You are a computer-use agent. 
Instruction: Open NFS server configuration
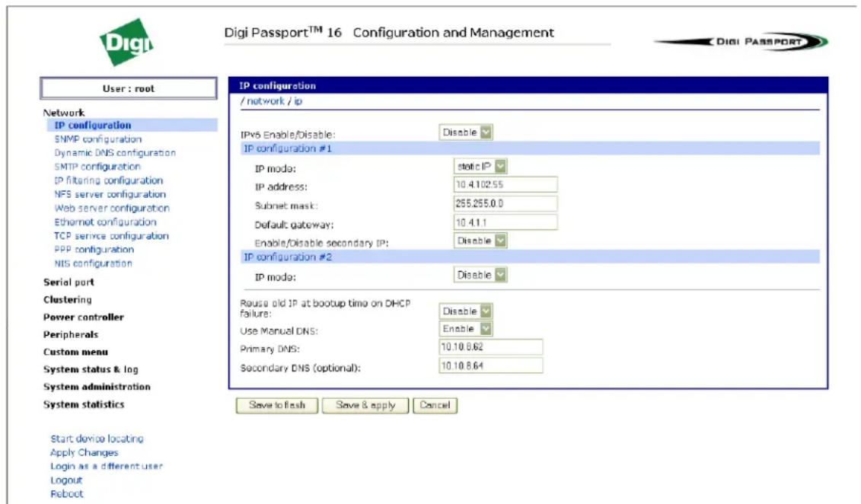point(110,194)
